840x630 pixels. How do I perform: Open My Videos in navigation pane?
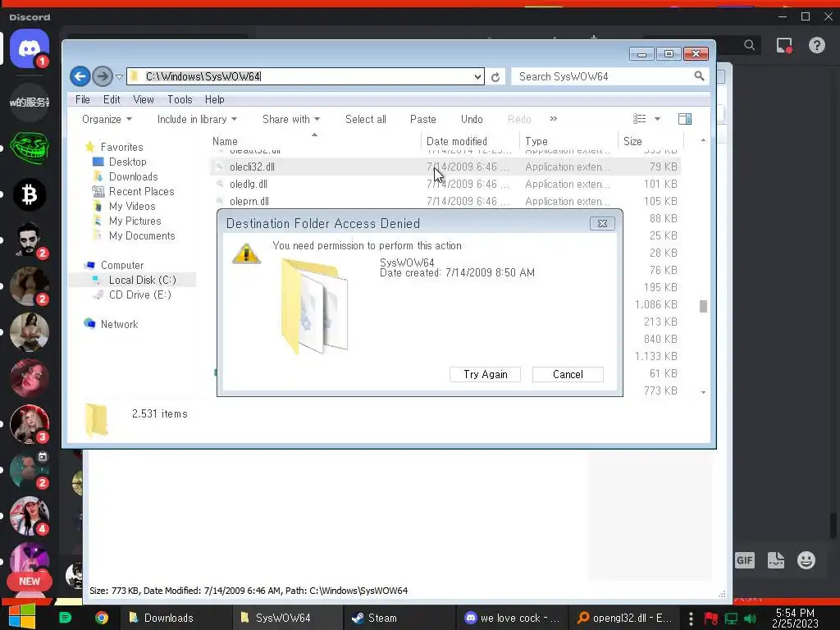click(132, 206)
